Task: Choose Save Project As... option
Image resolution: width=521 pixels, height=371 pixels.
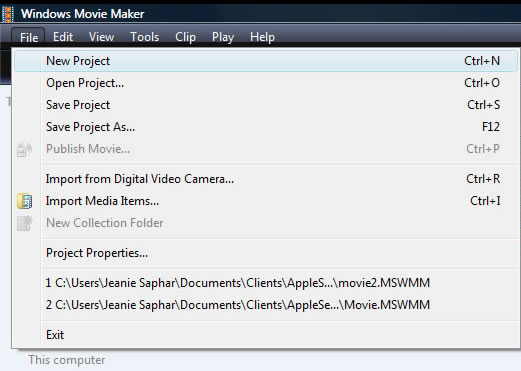Action: point(266,127)
